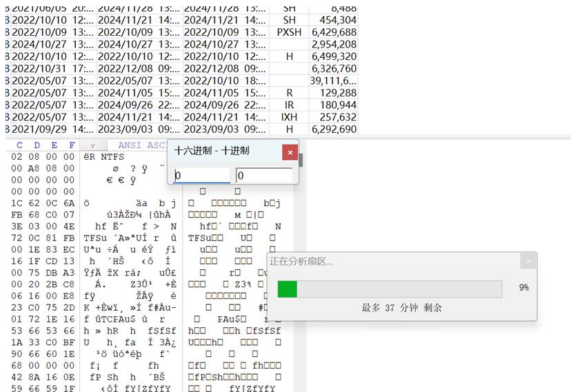
Task: Click the 正在分析扇区... dialog title
Action: (301, 261)
